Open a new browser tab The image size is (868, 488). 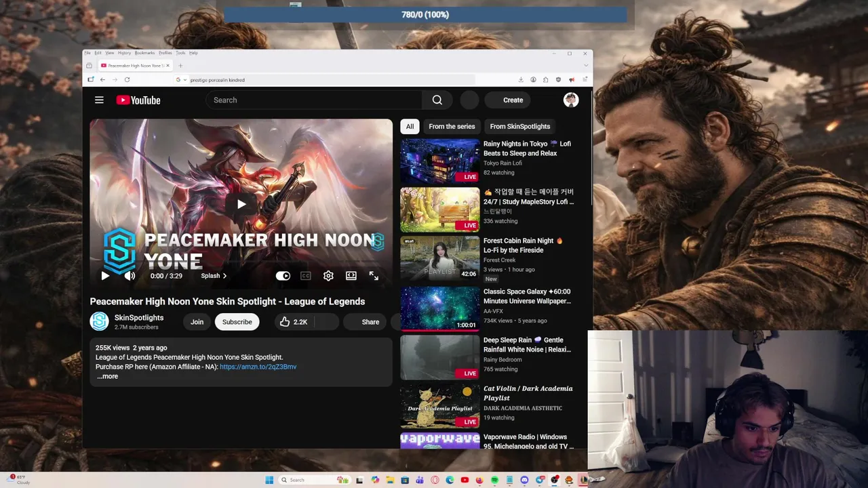pyautogui.click(x=180, y=66)
